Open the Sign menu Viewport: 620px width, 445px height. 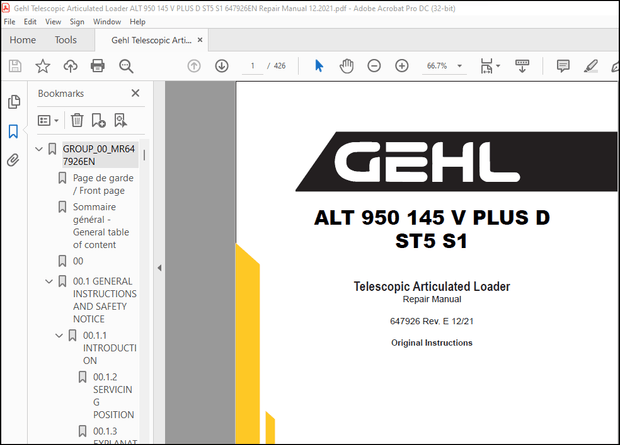[x=77, y=22]
